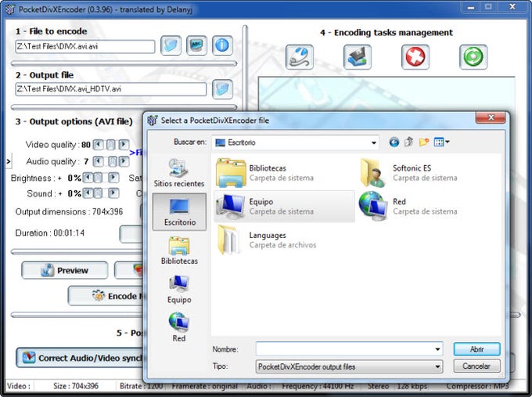Expand the Buscar en Escritorio dropdown
This screenshot has height=397, width=532.
(x=373, y=143)
